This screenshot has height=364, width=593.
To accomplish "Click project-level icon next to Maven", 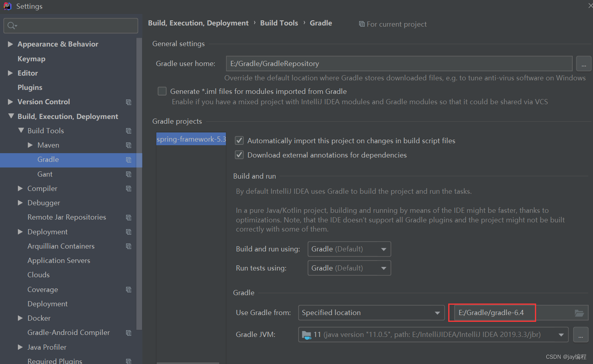I will coord(128,145).
